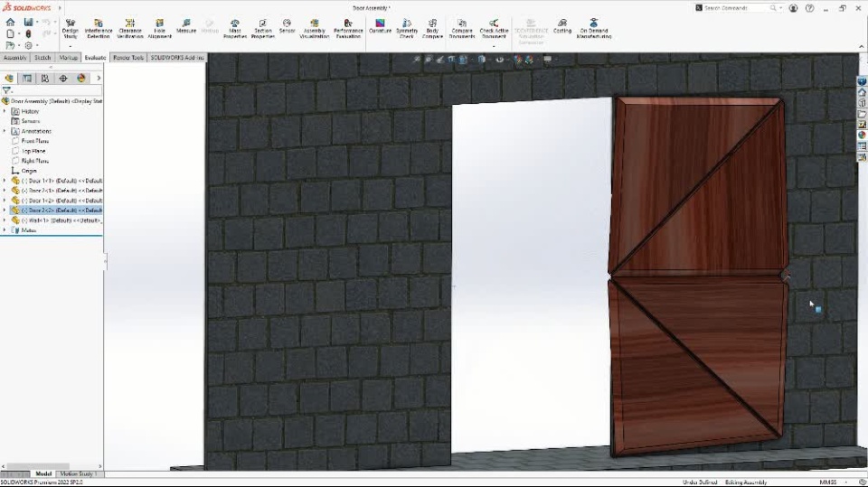
Task: Switch to the Render Tools tab
Action: (x=128, y=58)
